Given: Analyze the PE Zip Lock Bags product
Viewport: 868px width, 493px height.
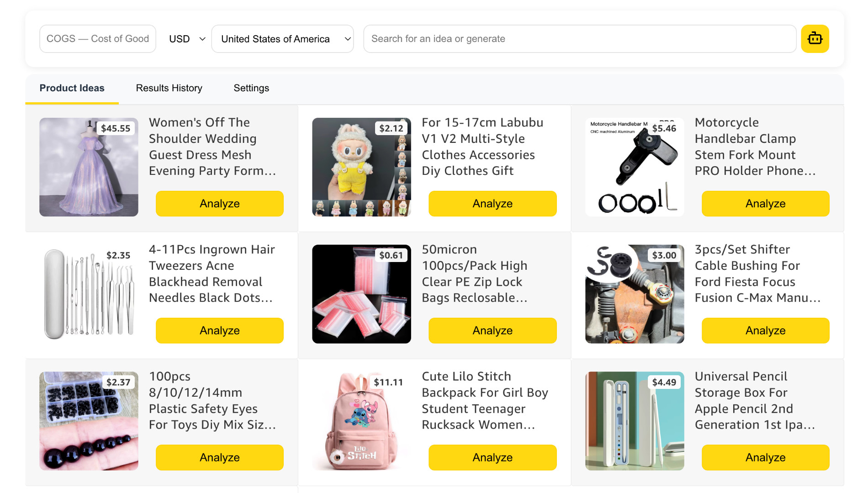Looking at the screenshot, I should pyautogui.click(x=492, y=330).
